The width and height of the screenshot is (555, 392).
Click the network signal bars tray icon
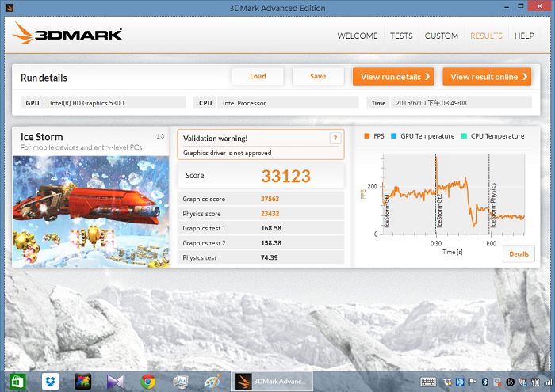[548, 382]
